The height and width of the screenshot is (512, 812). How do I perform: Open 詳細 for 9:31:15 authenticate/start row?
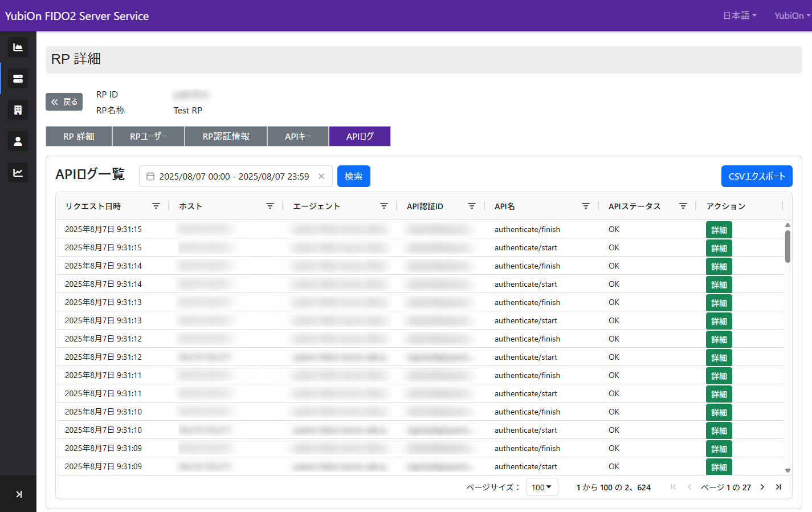click(x=719, y=248)
